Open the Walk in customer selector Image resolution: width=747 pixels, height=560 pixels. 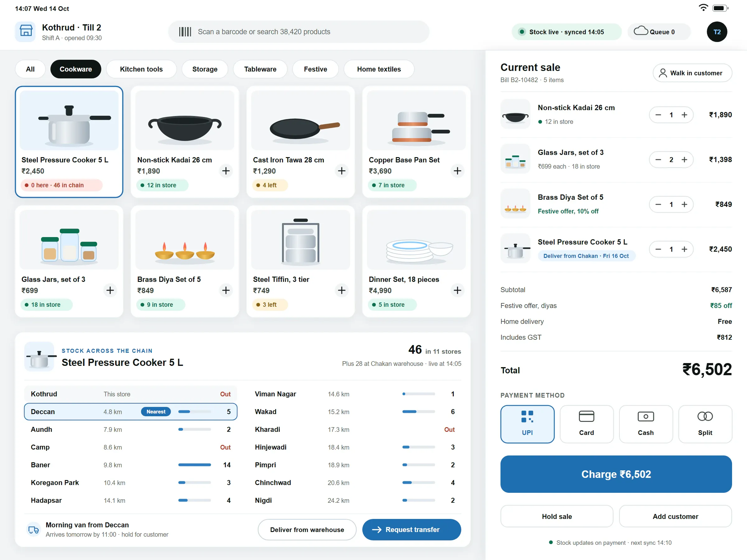point(692,73)
